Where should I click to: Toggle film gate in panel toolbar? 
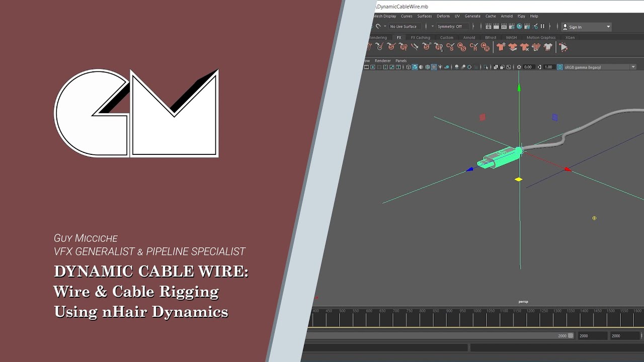coord(366,67)
